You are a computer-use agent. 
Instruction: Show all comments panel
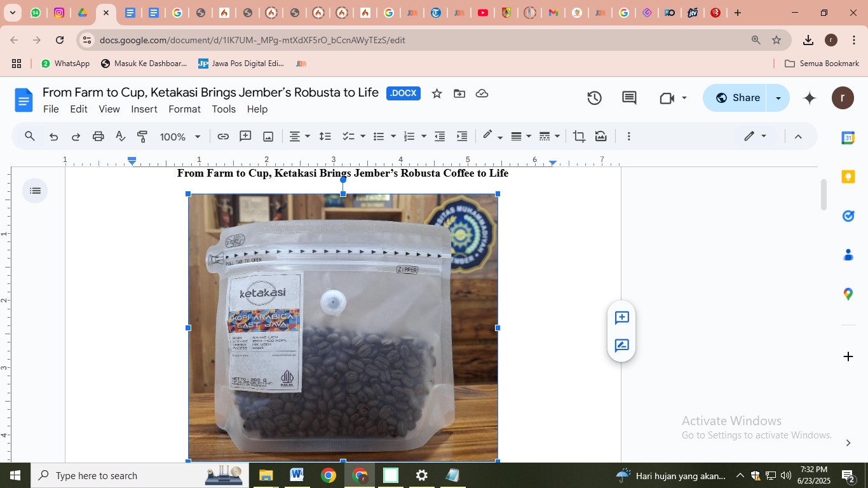[x=629, y=98]
